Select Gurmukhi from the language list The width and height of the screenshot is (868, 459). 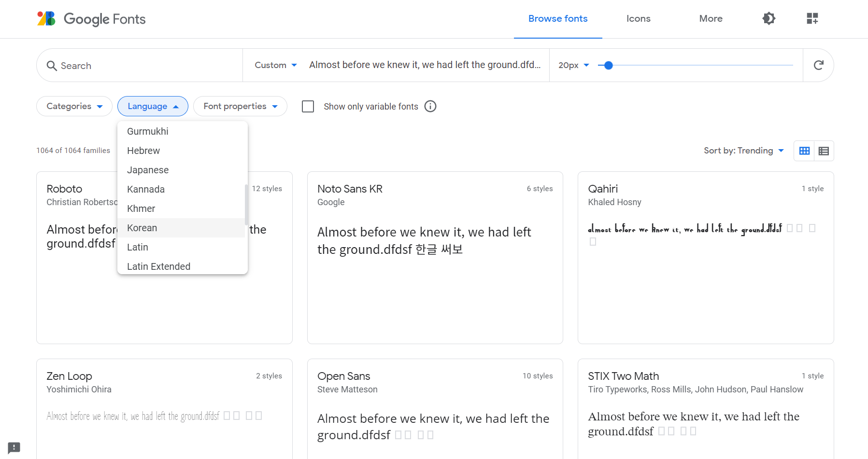point(181,131)
